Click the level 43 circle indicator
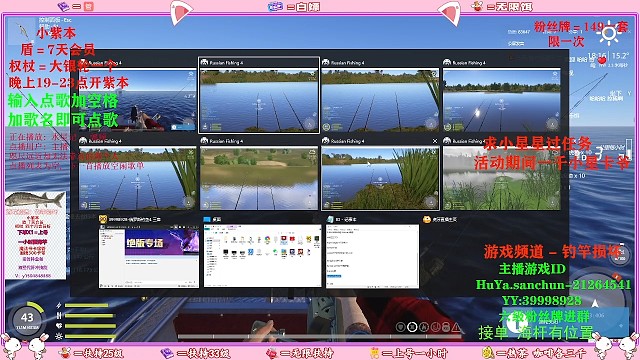The image size is (640, 360). coord(27,319)
